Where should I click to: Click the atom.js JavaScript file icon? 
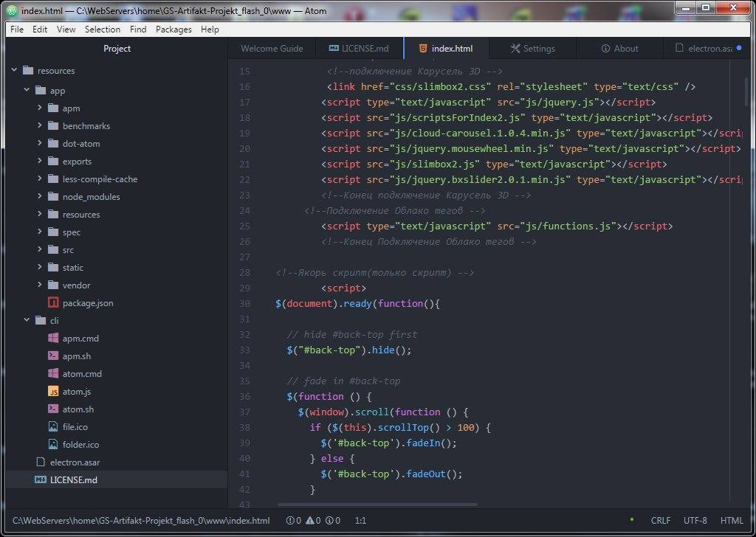[53, 391]
